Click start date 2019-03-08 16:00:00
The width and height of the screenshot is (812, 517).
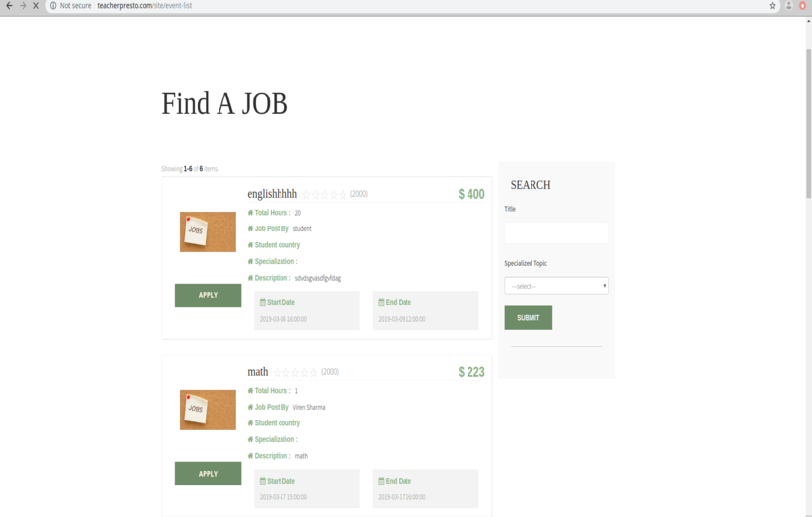[x=283, y=319]
